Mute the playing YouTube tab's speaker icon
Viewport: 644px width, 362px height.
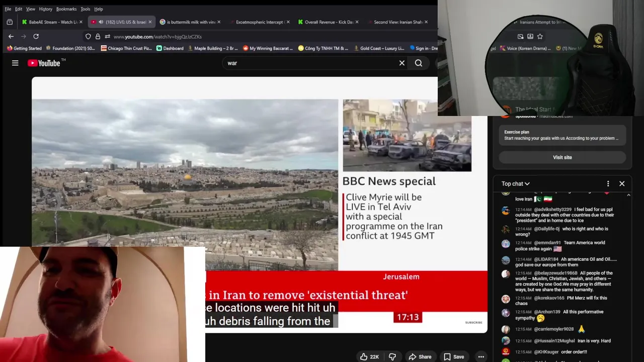[x=101, y=22]
